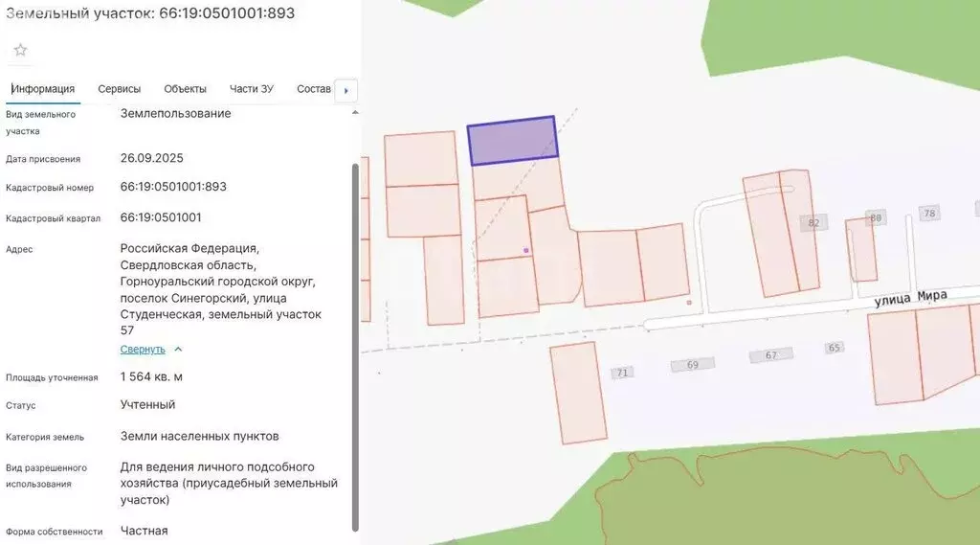Add parcel to favorites with star icon
The height and width of the screenshot is (545, 980).
click(x=20, y=50)
